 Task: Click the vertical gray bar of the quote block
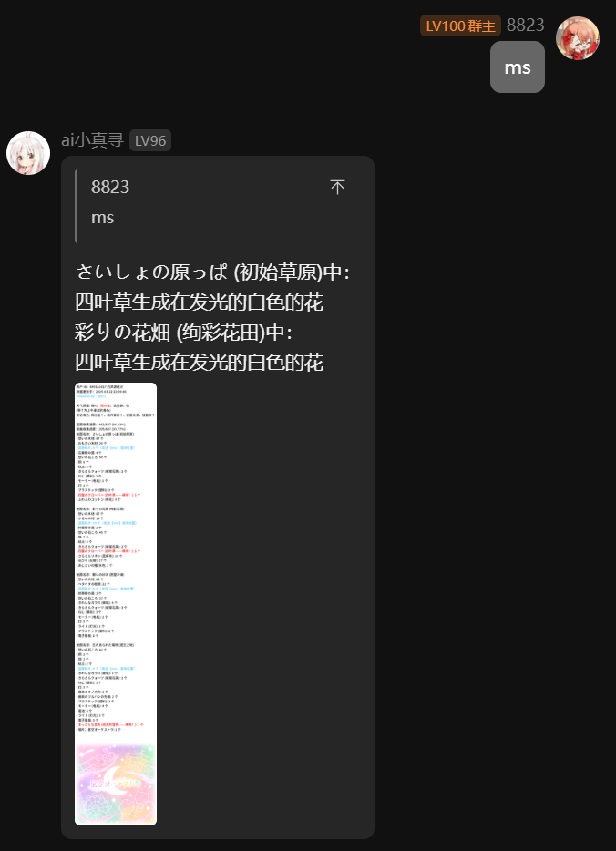(76, 206)
